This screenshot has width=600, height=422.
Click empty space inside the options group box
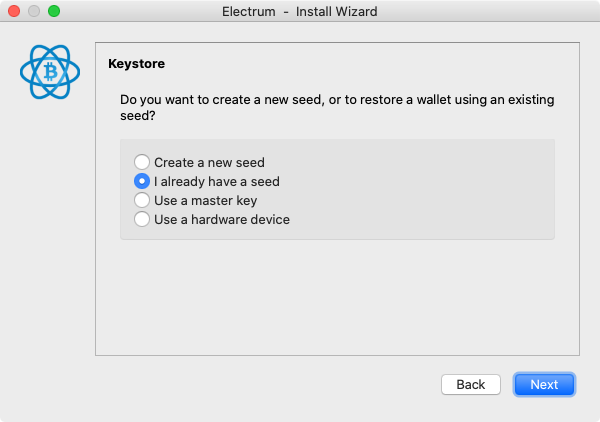click(x=421, y=189)
